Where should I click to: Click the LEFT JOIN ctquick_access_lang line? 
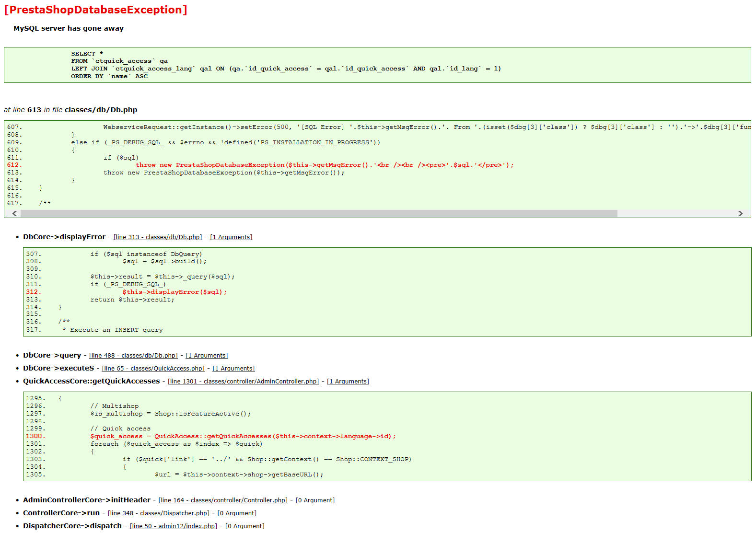click(286, 69)
